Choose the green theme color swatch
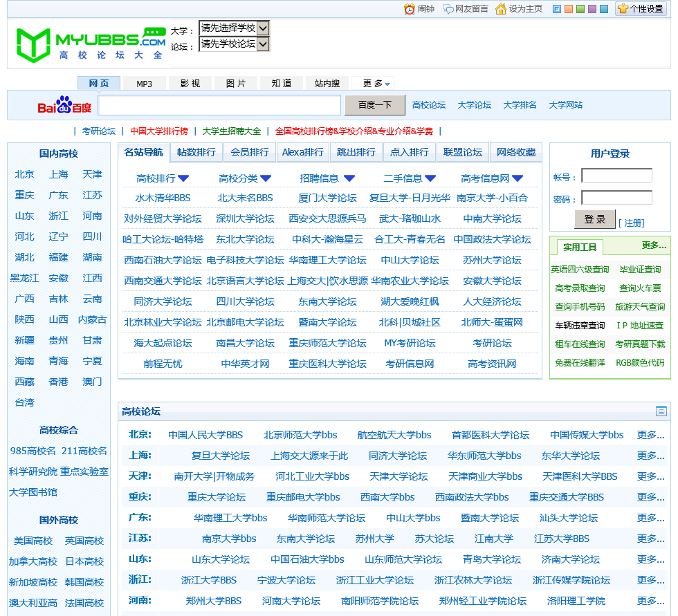The height and width of the screenshot is (616, 678). pyautogui.click(x=580, y=9)
